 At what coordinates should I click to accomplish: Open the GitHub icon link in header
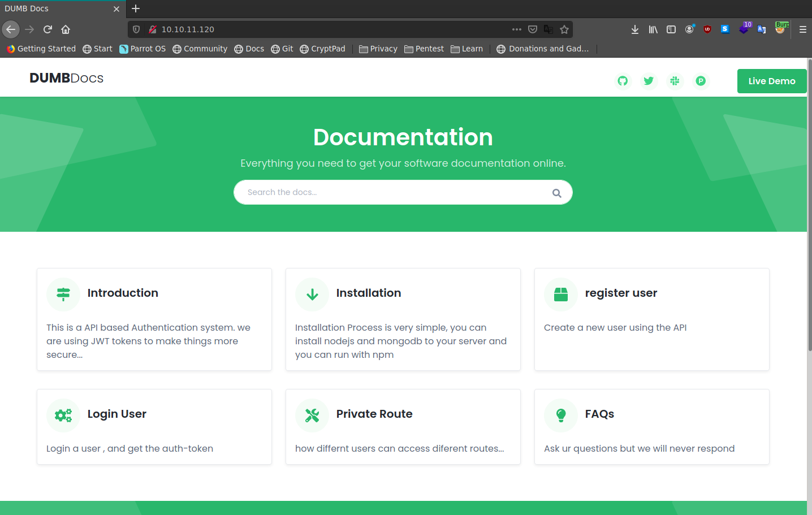tap(623, 81)
